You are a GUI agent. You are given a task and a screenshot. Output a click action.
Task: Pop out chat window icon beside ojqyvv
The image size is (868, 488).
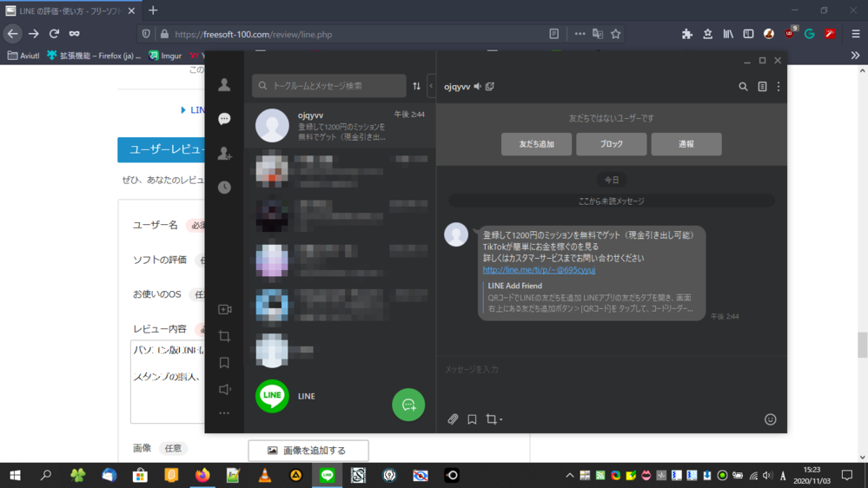[x=490, y=86]
